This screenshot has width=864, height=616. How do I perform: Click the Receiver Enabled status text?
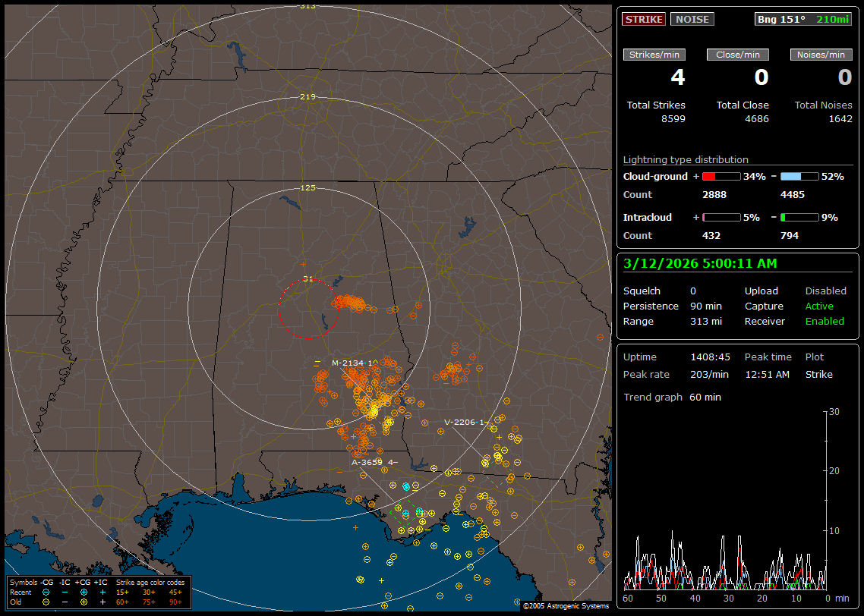click(x=825, y=322)
